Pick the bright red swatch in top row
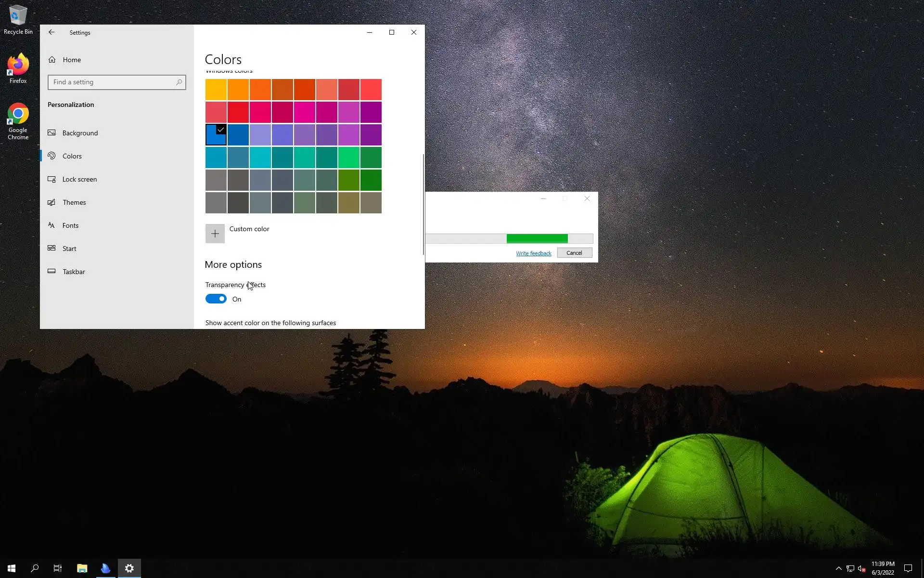This screenshot has height=578, width=924. 371,90
